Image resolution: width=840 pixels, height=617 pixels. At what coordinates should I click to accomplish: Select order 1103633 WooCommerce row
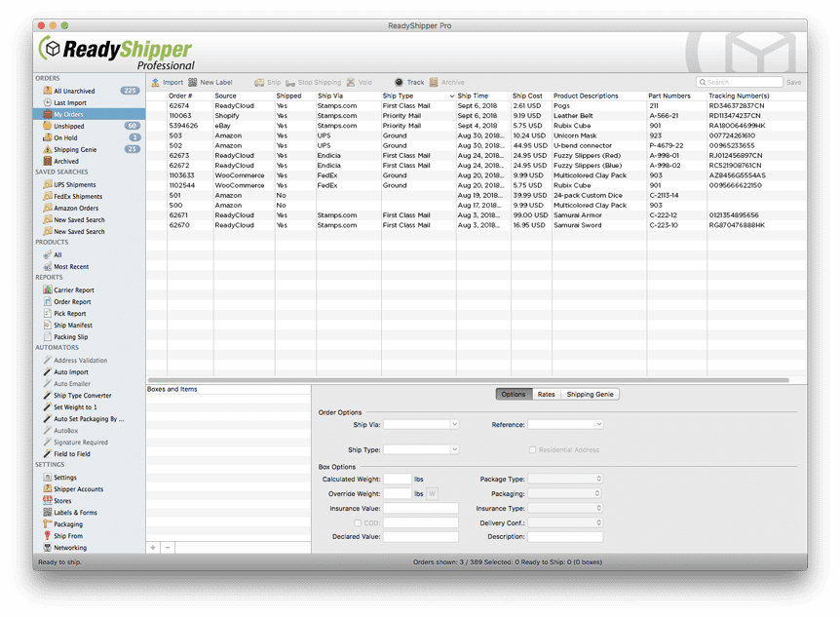(477, 175)
